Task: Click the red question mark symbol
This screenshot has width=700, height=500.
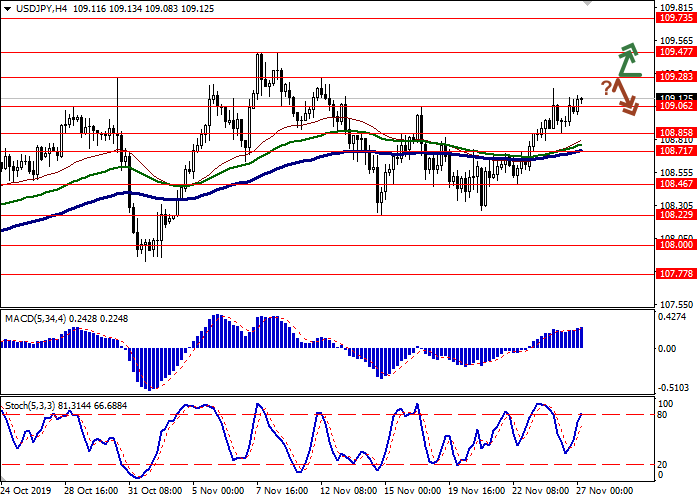Action: [606, 87]
